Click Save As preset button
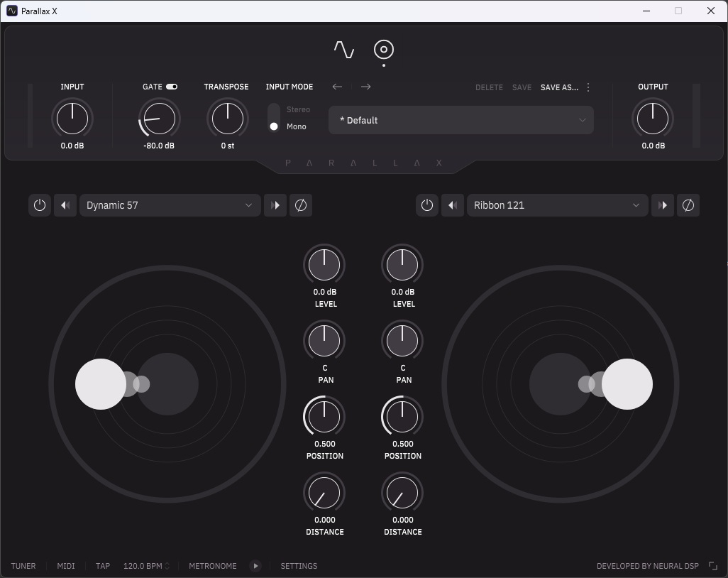The image size is (728, 578). pos(559,87)
